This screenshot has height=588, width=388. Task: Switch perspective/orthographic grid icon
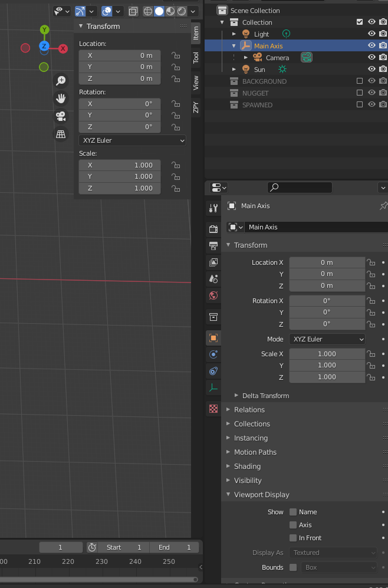click(x=61, y=134)
